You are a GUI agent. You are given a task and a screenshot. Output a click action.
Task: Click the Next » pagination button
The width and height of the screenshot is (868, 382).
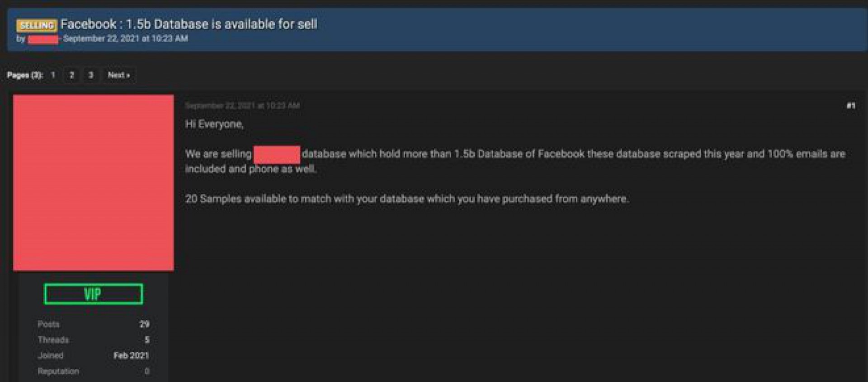pos(118,75)
